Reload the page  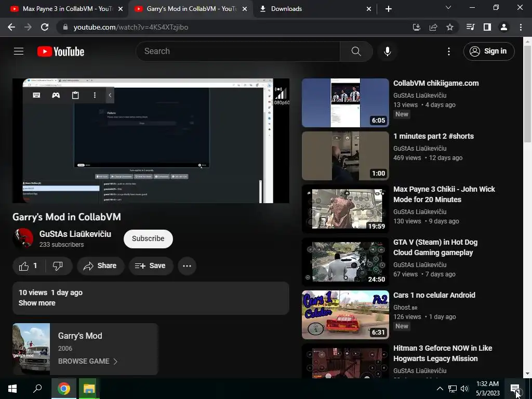[45, 27]
